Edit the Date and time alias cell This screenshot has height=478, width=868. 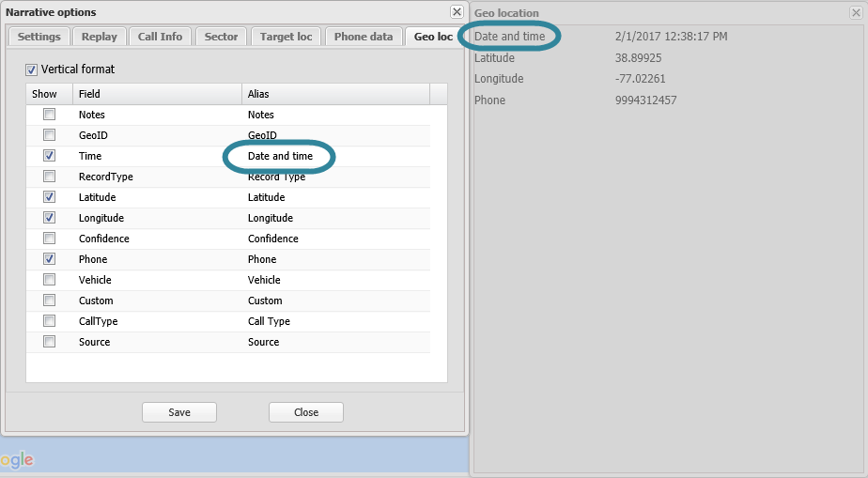pos(280,156)
